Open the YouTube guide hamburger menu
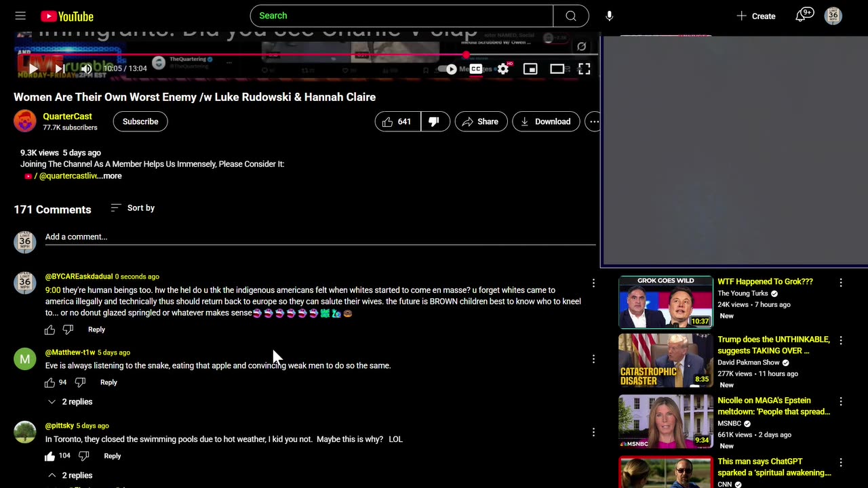 pos(20,16)
